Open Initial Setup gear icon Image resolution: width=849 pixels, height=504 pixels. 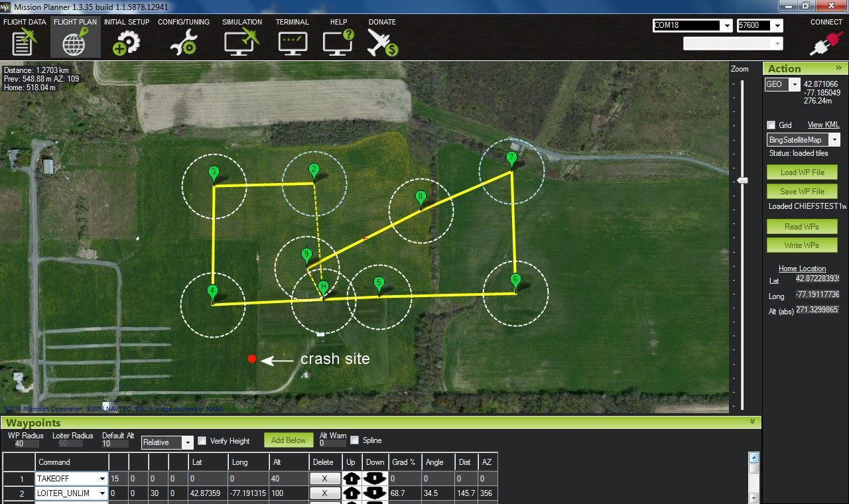[126, 41]
